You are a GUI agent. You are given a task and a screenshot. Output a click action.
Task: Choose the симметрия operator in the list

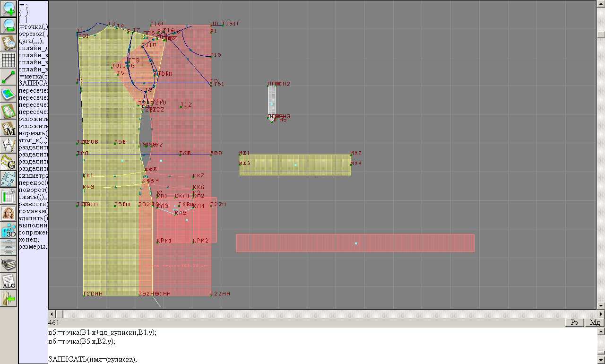(33, 176)
